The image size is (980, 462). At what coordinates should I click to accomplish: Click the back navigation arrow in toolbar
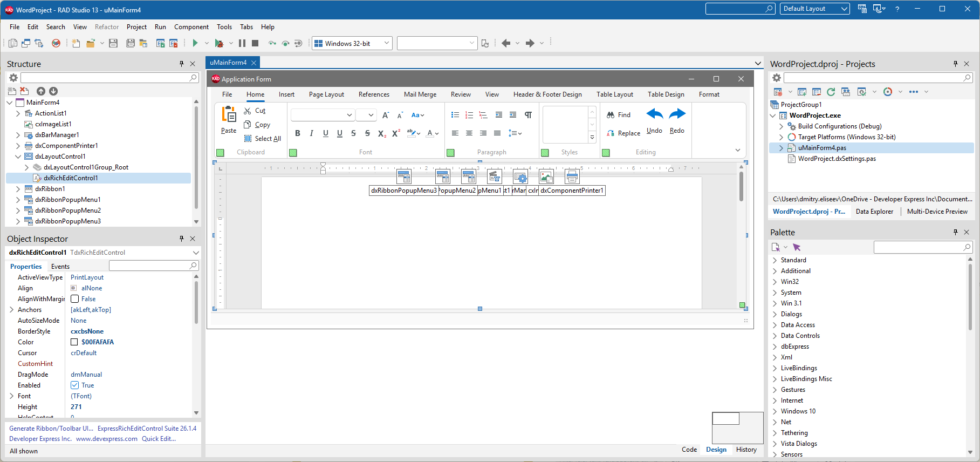(x=506, y=43)
